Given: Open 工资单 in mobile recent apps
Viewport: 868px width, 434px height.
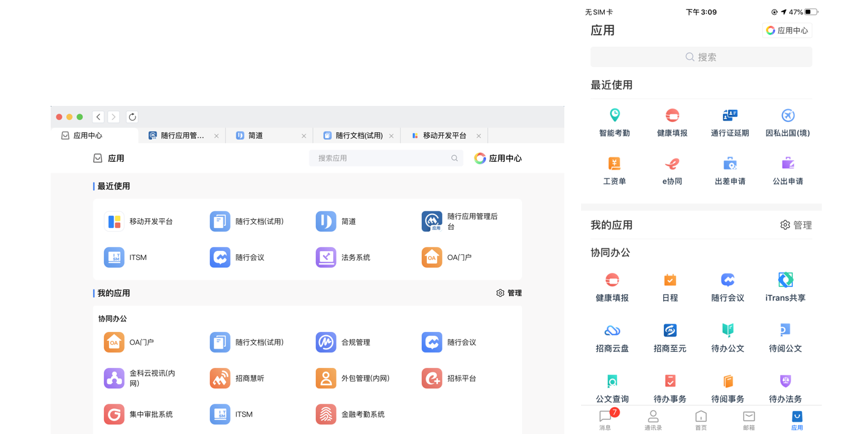Looking at the screenshot, I should coord(614,164).
